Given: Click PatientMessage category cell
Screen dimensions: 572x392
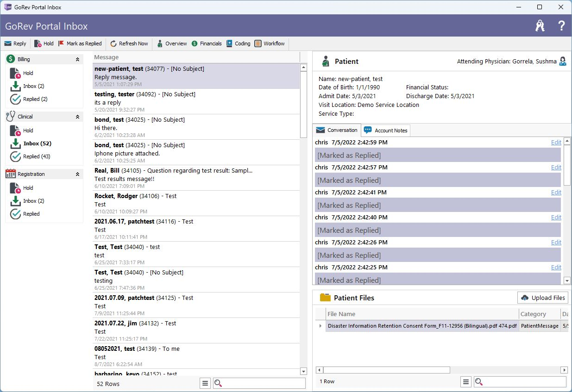Looking at the screenshot, I should (x=540, y=326).
